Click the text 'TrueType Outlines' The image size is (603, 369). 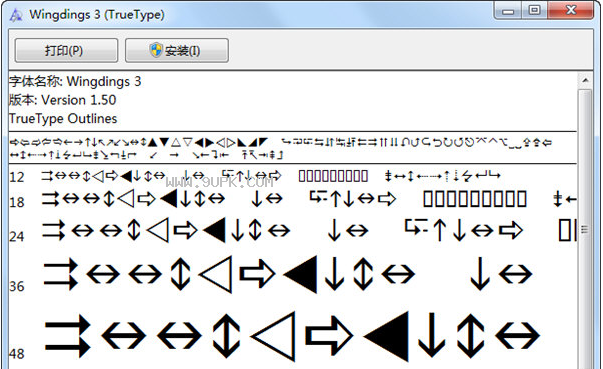pyautogui.click(x=63, y=118)
